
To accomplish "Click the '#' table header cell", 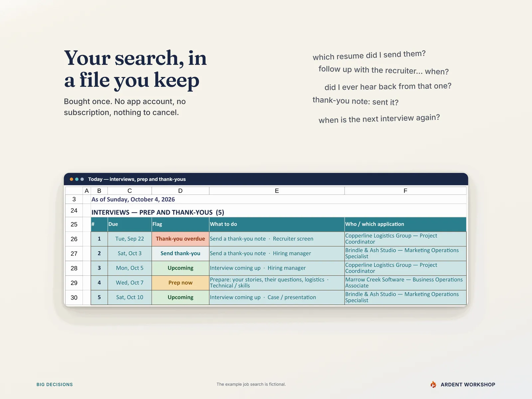I will click(x=99, y=224).
